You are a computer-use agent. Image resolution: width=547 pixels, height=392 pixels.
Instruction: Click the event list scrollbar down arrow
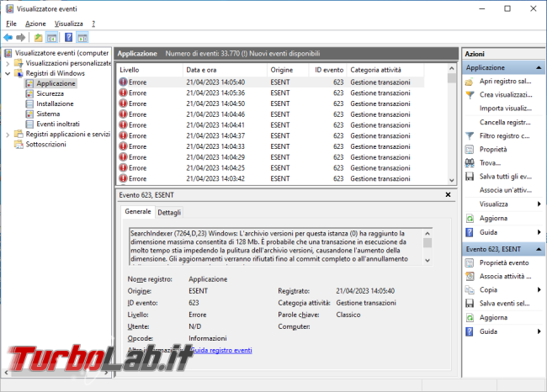pos(452,180)
